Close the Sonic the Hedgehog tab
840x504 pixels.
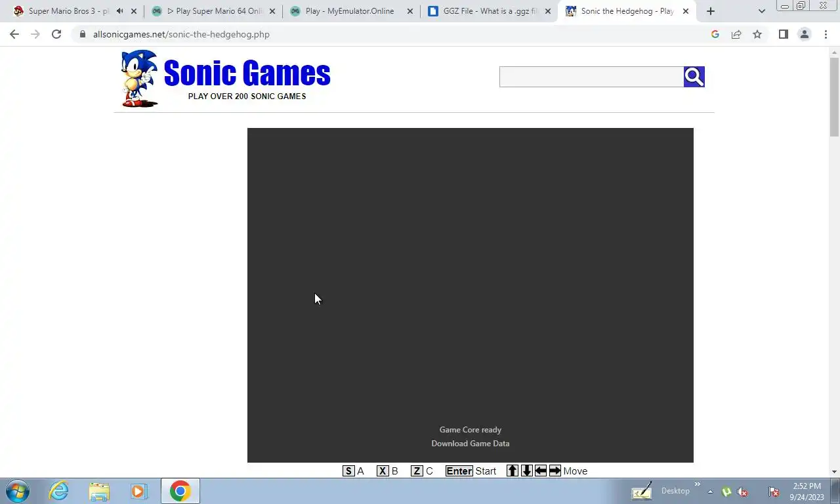(x=686, y=11)
